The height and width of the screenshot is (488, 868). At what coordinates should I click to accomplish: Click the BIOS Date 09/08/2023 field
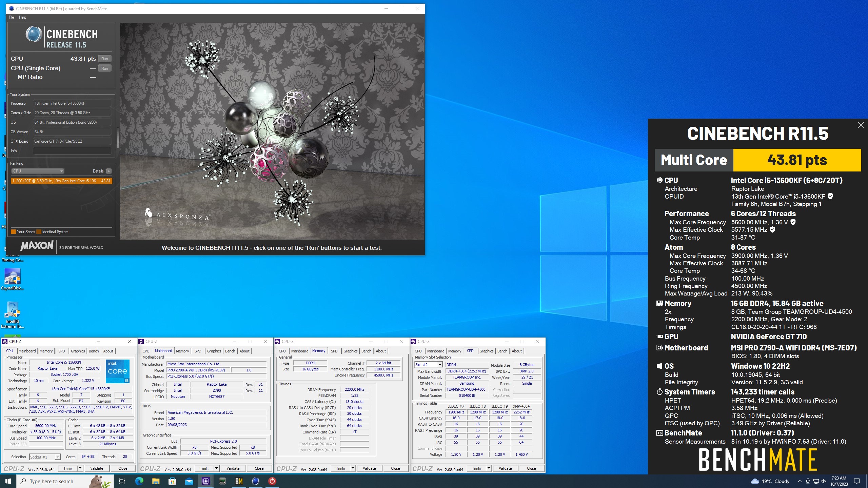(x=216, y=425)
